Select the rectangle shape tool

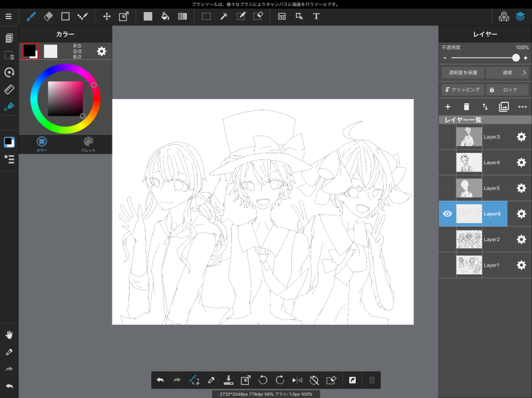(65, 16)
